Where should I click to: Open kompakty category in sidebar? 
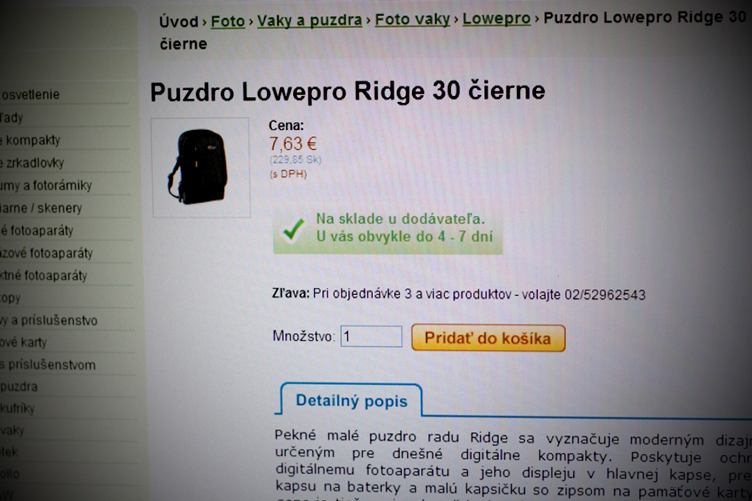[x=31, y=140]
